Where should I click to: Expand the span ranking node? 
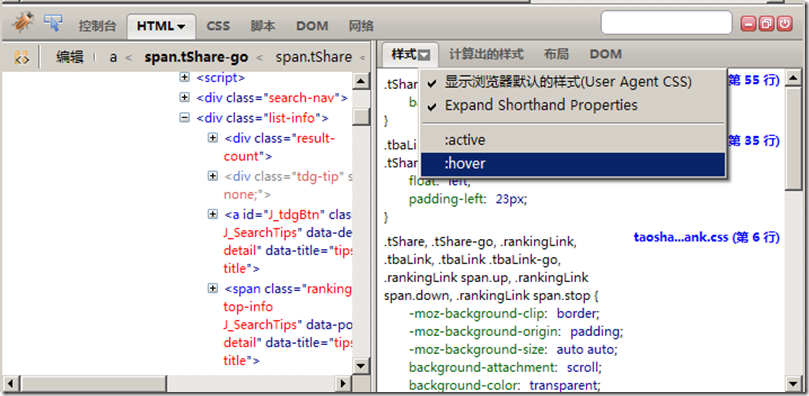[213, 288]
